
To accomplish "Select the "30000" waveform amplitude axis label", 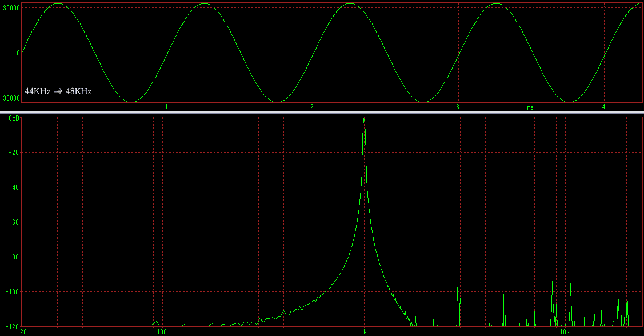I will click(11, 8).
